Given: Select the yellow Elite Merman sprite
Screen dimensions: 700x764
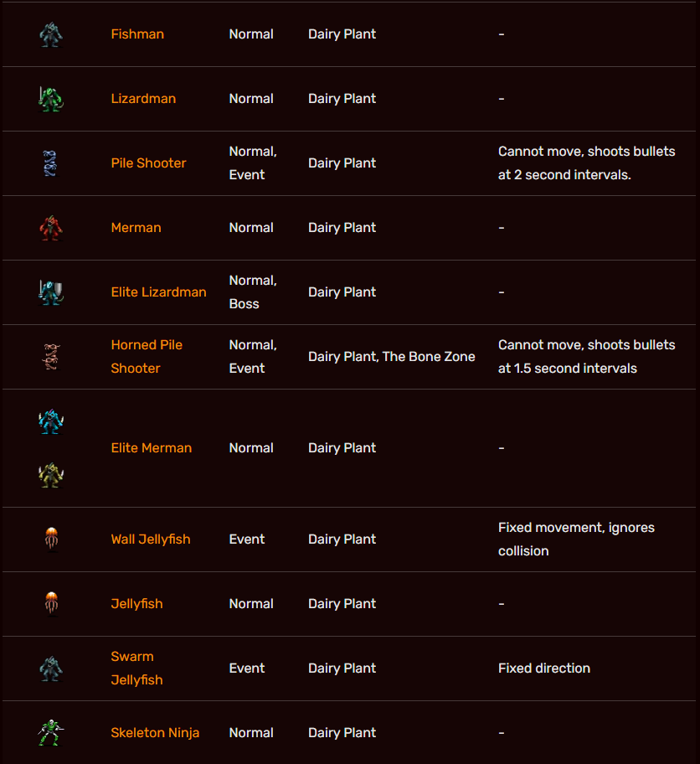Looking at the screenshot, I should [x=50, y=475].
